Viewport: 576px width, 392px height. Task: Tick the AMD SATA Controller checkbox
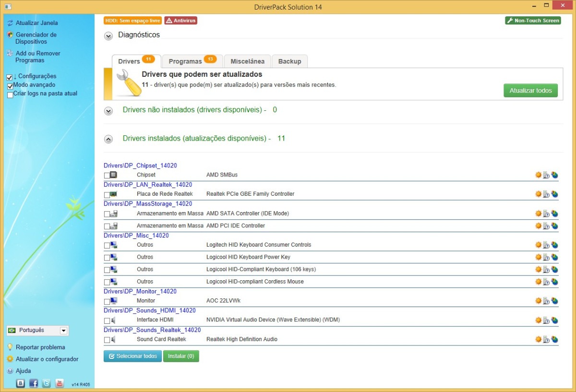point(107,214)
